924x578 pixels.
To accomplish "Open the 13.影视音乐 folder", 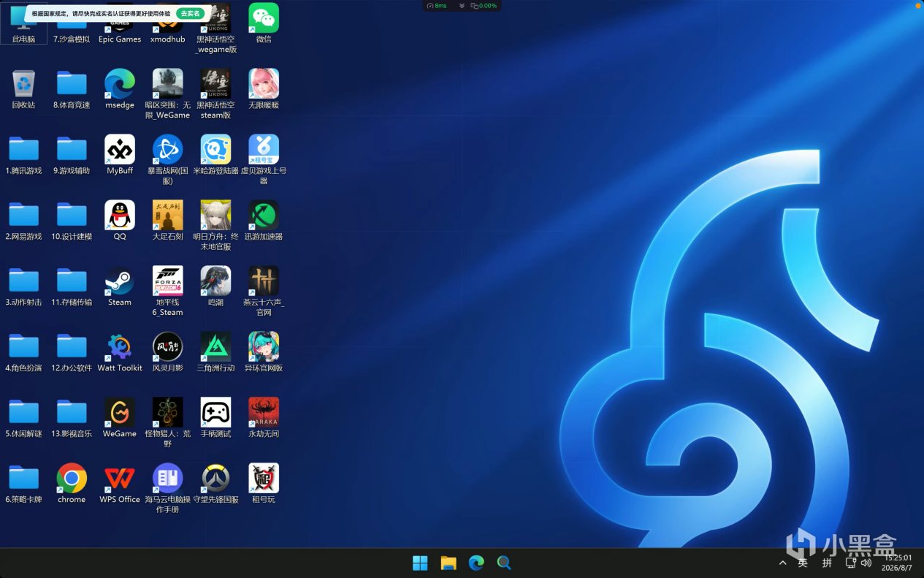I will click(x=72, y=413).
